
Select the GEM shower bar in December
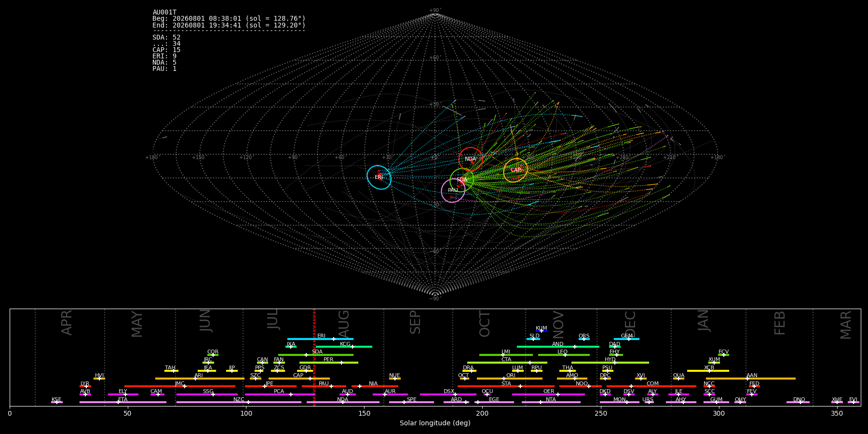pos(626,339)
